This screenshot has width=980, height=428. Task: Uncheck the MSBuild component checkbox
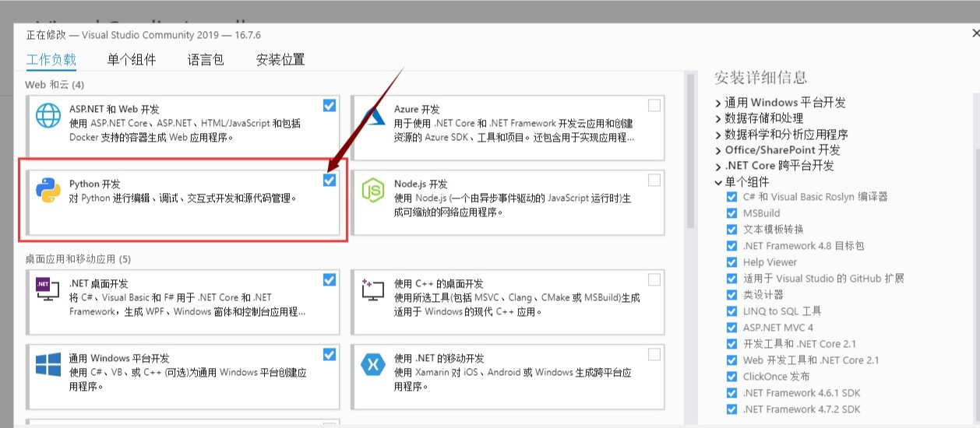[731, 213]
